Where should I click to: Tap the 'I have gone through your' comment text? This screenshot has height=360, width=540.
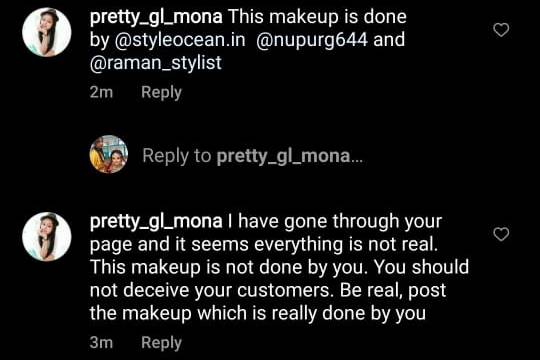click(335, 222)
